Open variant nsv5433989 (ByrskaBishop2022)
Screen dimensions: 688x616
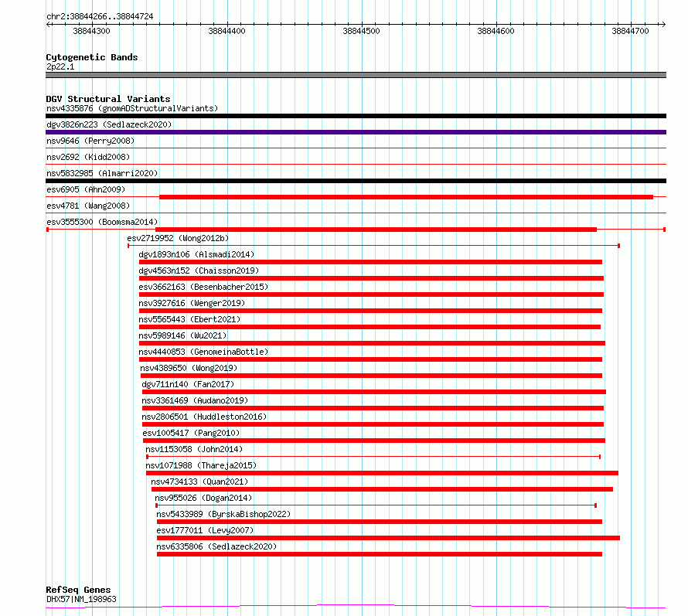[x=223, y=514]
